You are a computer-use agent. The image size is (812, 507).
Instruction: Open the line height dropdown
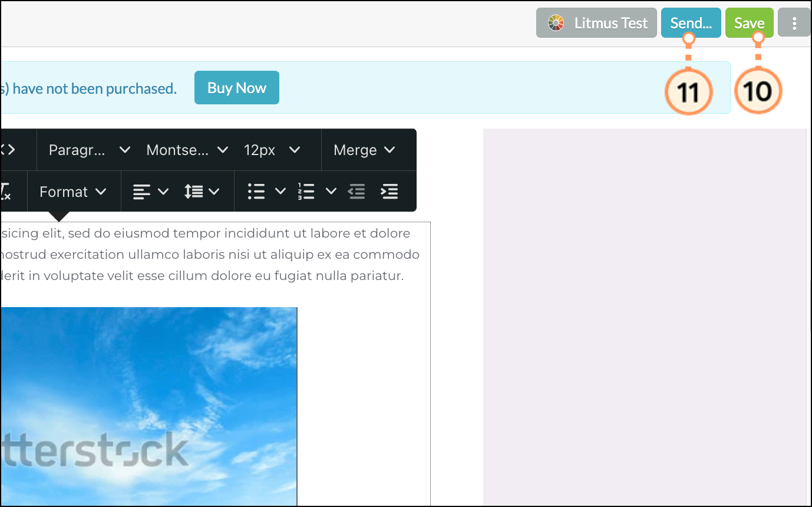(x=202, y=192)
